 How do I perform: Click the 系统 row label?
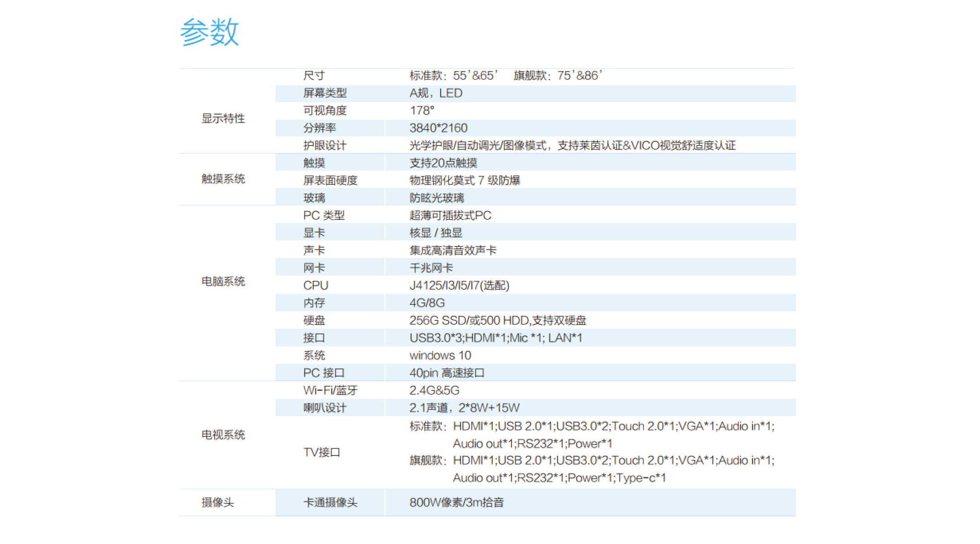314,356
